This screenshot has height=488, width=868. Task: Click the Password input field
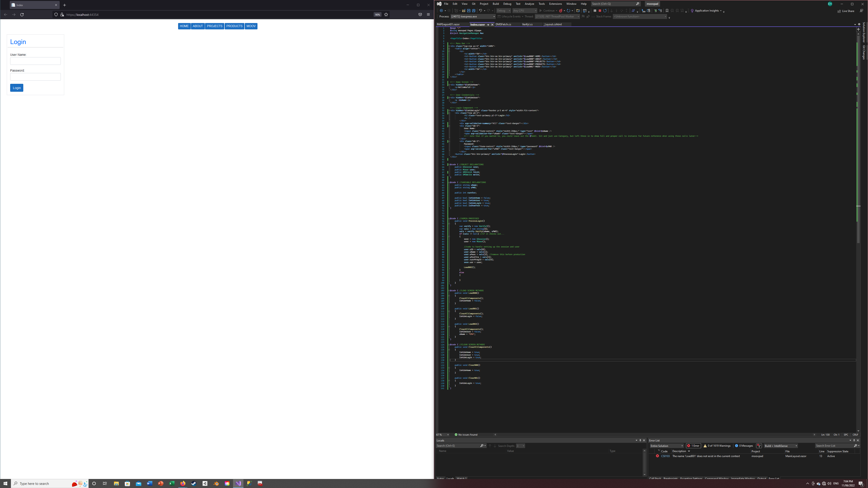pos(35,77)
